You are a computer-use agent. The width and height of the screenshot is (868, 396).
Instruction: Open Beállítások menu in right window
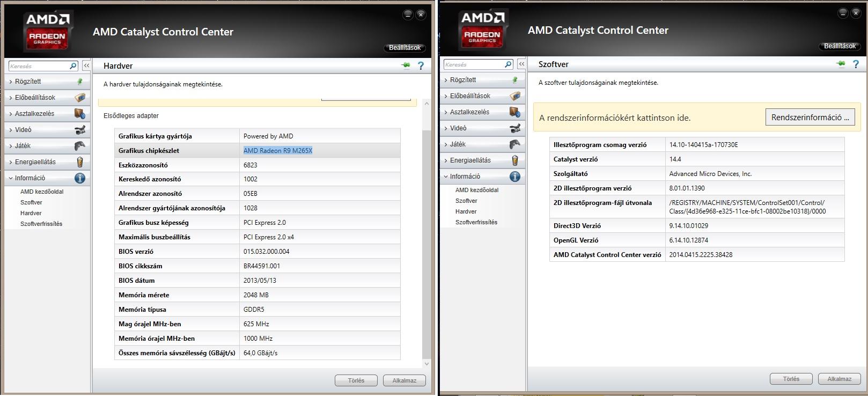pos(840,46)
